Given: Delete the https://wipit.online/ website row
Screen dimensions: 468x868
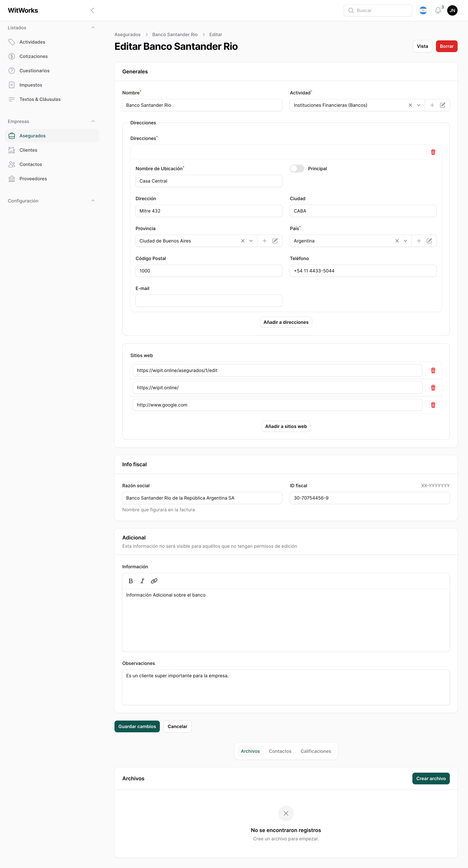Looking at the screenshot, I should 433,387.
